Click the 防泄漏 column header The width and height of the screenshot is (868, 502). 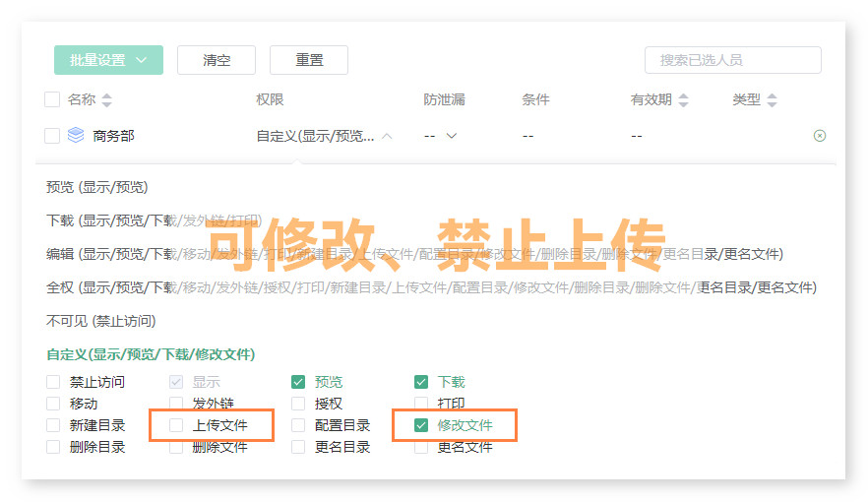[444, 99]
